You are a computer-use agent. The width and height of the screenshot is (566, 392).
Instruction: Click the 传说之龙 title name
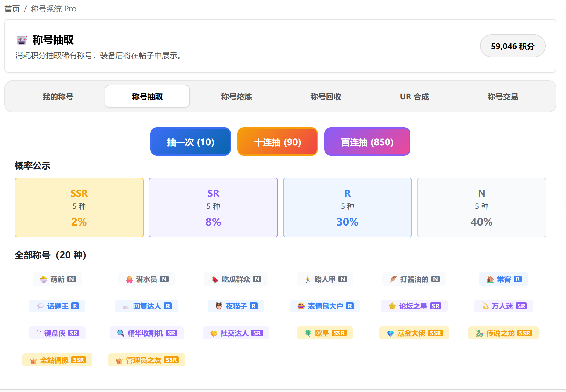[x=500, y=333]
